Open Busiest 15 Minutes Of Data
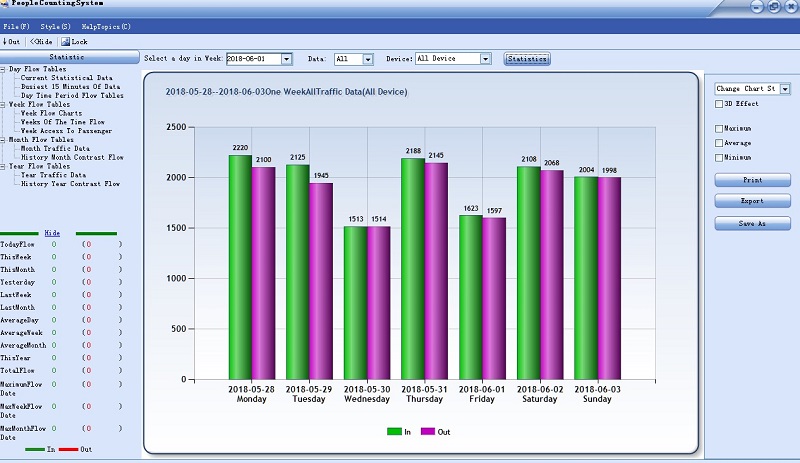800x463 pixels. (x=70, y=87)
